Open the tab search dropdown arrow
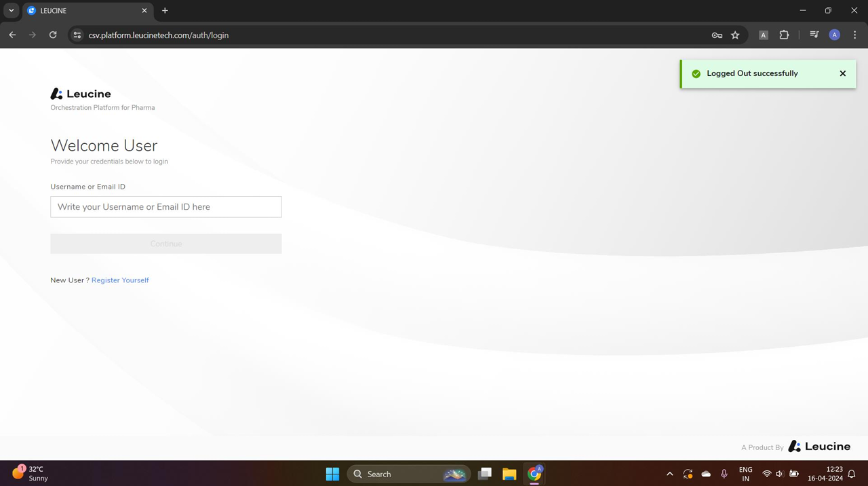Screen dimensions: 868x486 click(x=11, y=11)
